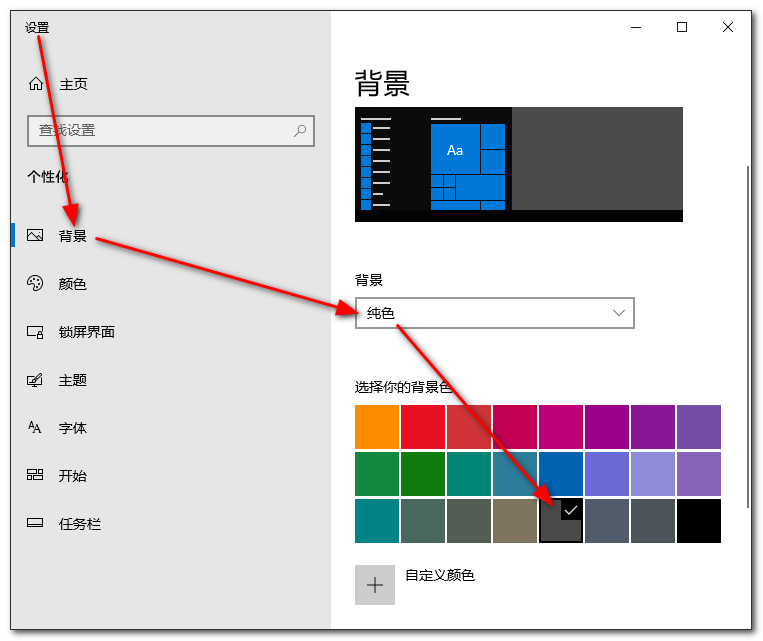Click the search magnifier icon
This screenshot has height=641, width=763.
click(x=300, y=130)
